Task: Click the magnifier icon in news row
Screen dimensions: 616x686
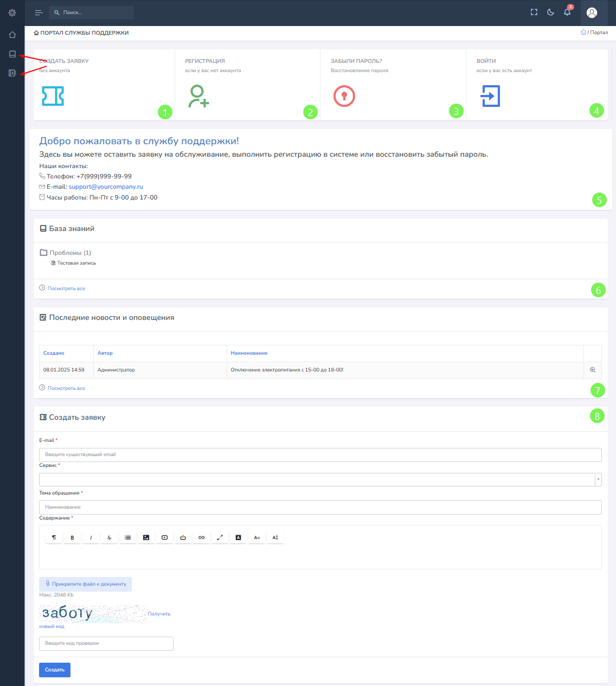Action: tap(593, 370)
